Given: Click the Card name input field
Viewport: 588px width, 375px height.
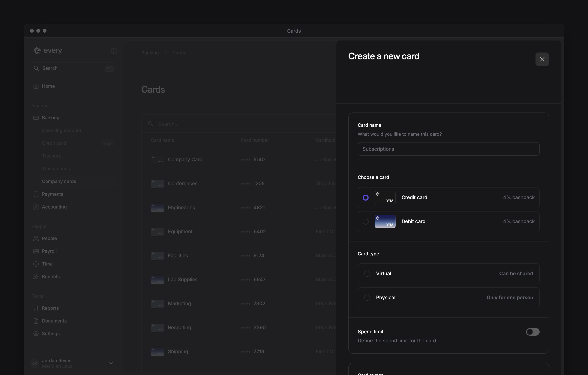Looking at the screenshot, I should 448,149.
